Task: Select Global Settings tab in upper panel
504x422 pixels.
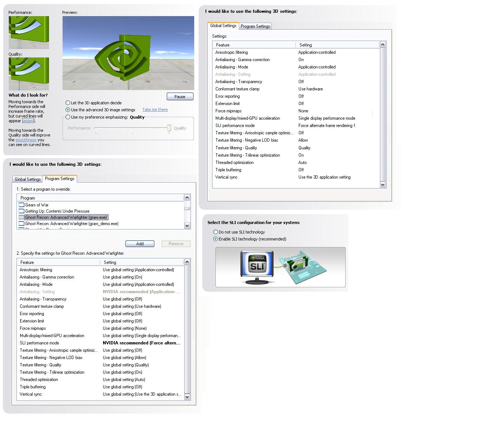Action: click(x=223, y=26)
